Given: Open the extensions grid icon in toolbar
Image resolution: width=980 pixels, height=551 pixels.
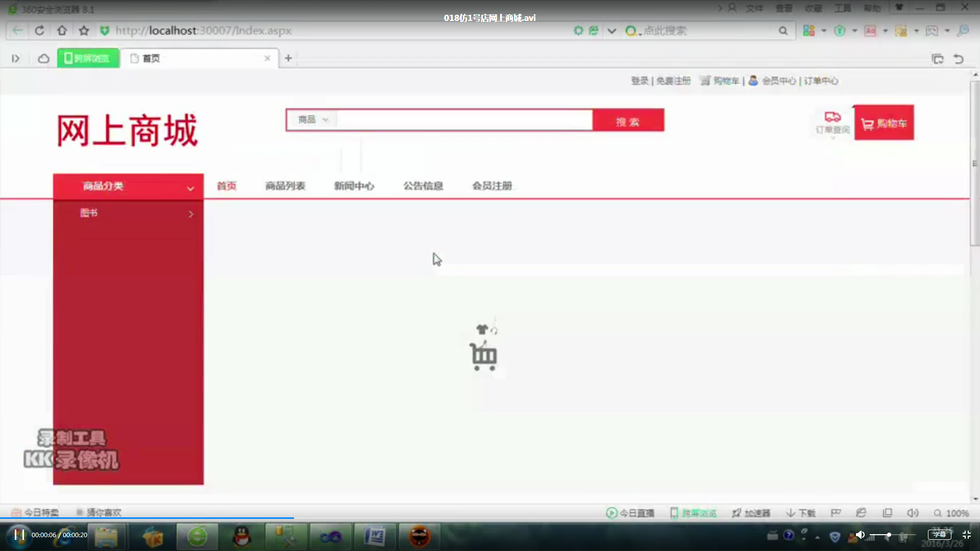Looking at the screenshot, I should click(x=809, y=31).
